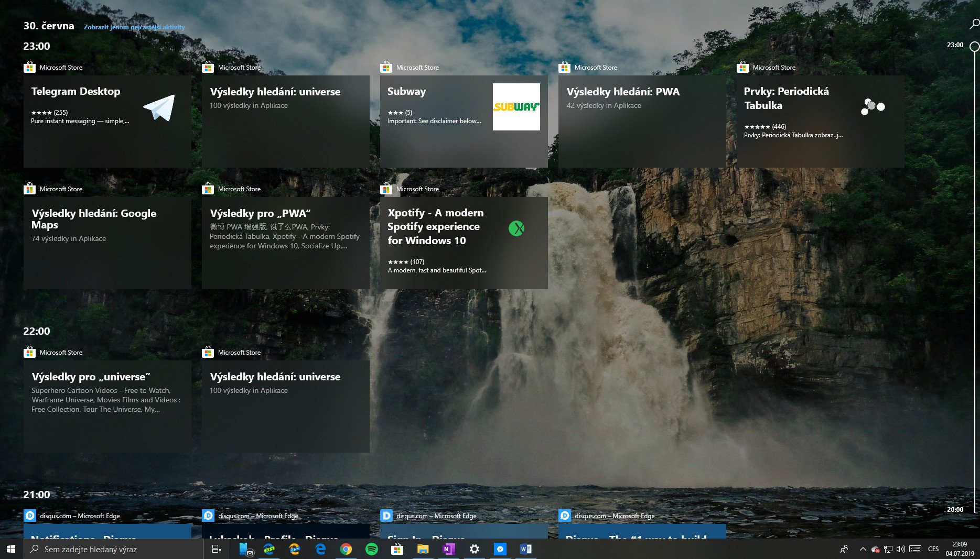Click the '21:00' hour heading
This screenshot has width=980, height=559.
(x=37, y=495)
